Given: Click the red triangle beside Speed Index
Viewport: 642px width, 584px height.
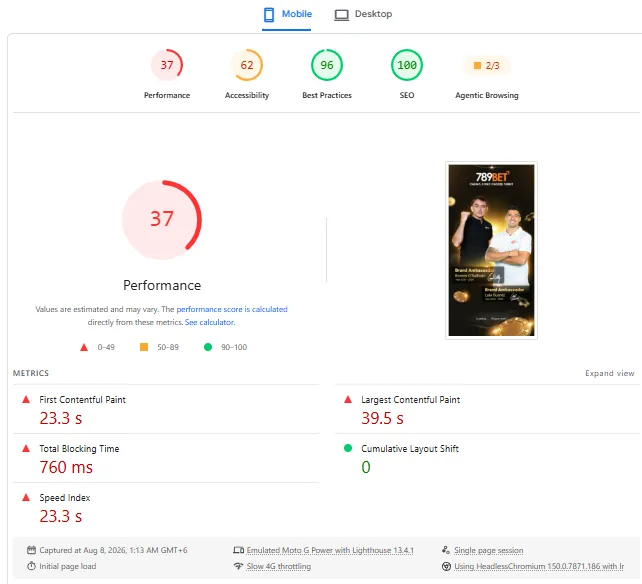Looking at the screenshot, I should [x=26, y=498].
